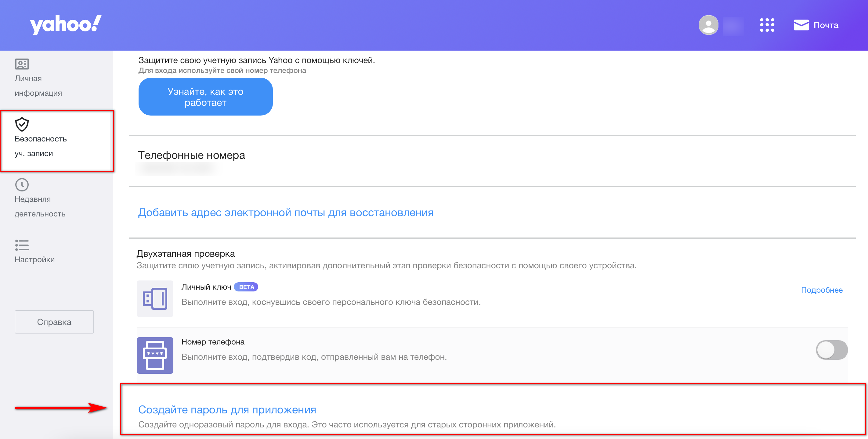Image resolution: width=868 pixels, height=439 pixels.
Task: Open Подробнее link for security key
Action: (822, 290)
